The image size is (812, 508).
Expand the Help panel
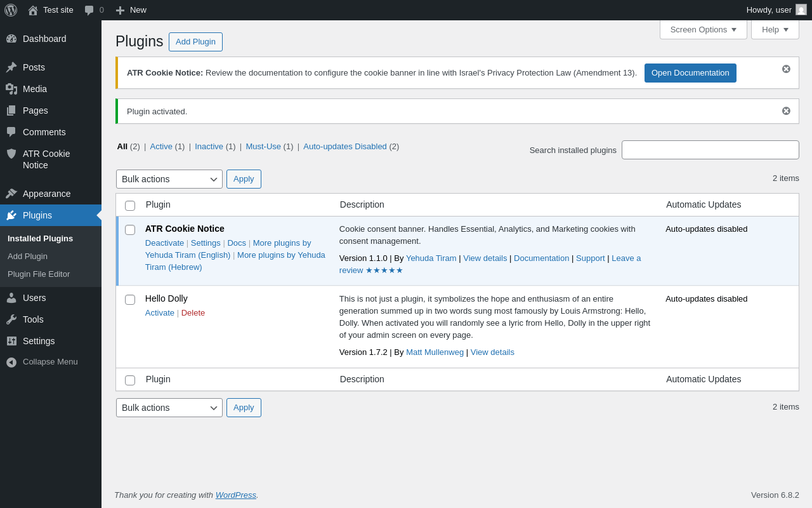coord(775,29)
